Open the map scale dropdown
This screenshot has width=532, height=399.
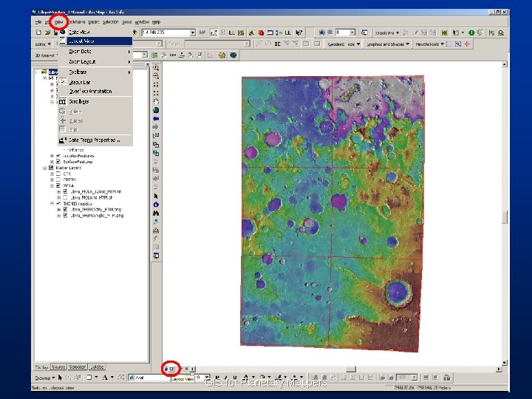tap(193, 33)
